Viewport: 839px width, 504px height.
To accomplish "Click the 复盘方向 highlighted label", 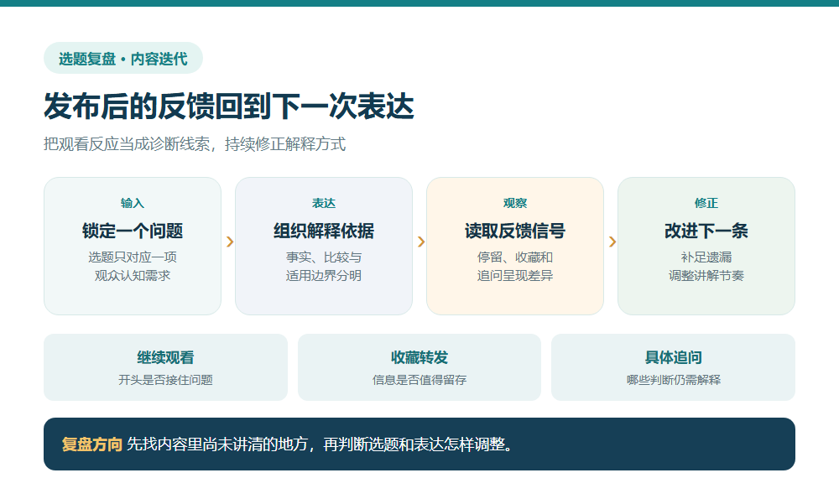I will [x=92, y=444].
